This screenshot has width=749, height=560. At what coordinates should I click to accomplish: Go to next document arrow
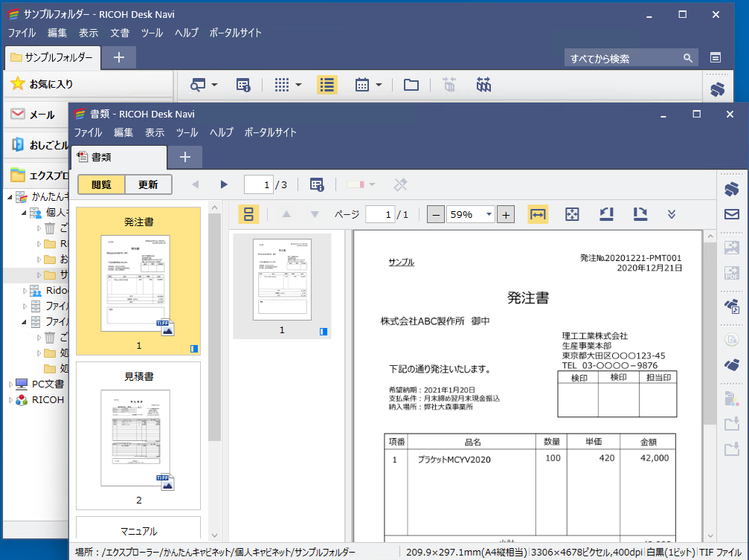(224, 184)
